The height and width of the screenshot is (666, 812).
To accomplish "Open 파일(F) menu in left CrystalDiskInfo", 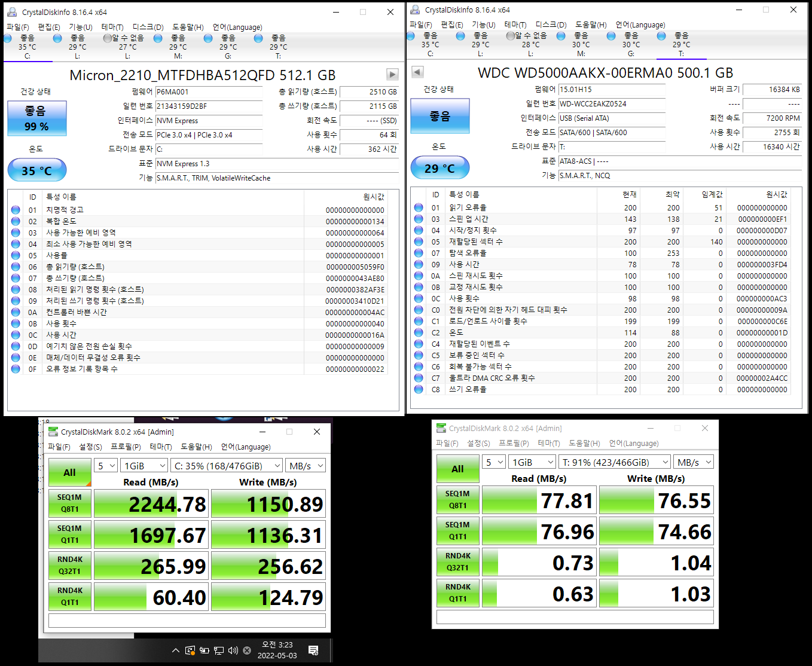I will tap(18, 27).
